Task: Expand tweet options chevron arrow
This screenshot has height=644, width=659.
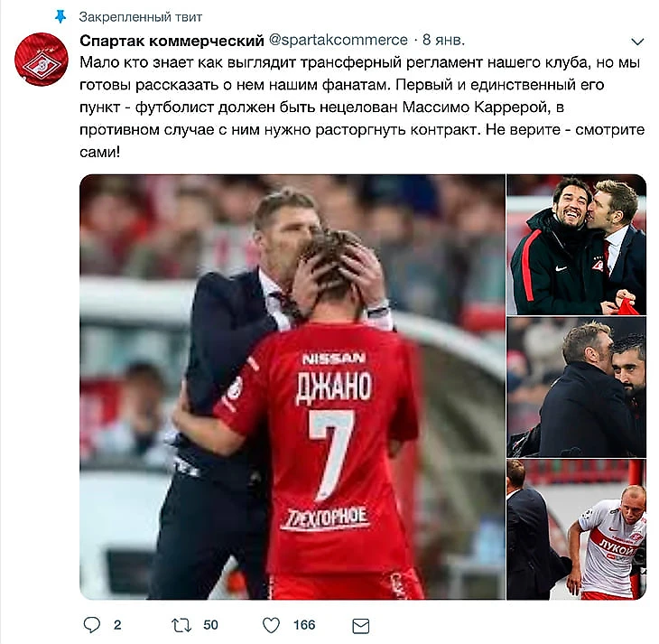Action: [x=637, y=42]
